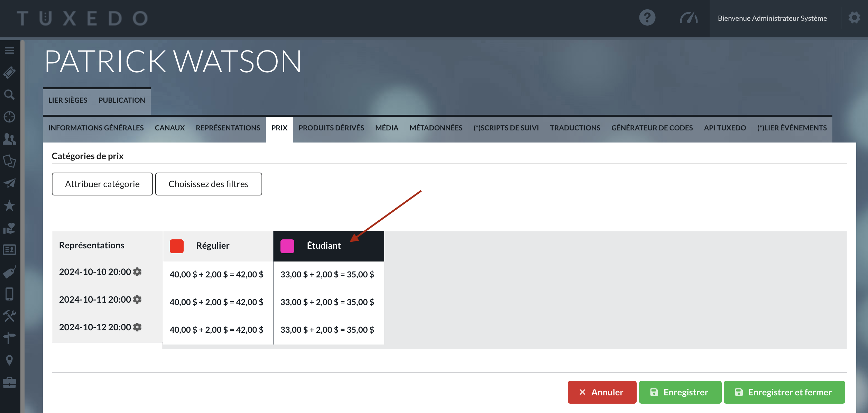868x413 pixels.
Task: Click the Enregistrer button
Action: tap(680, 392)
